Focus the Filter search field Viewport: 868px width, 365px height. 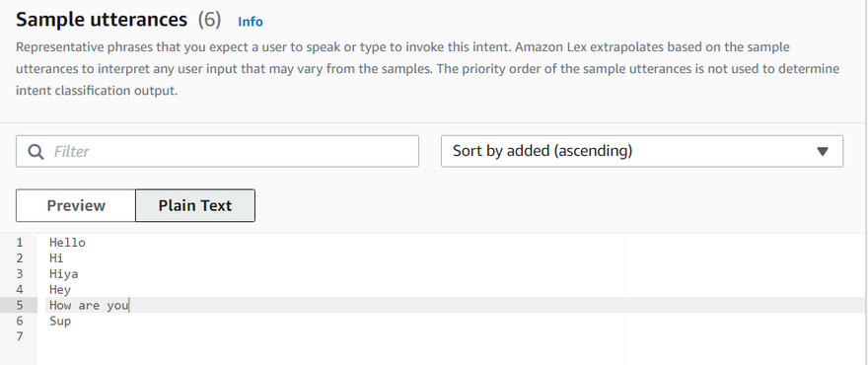(x=217, y=151)
